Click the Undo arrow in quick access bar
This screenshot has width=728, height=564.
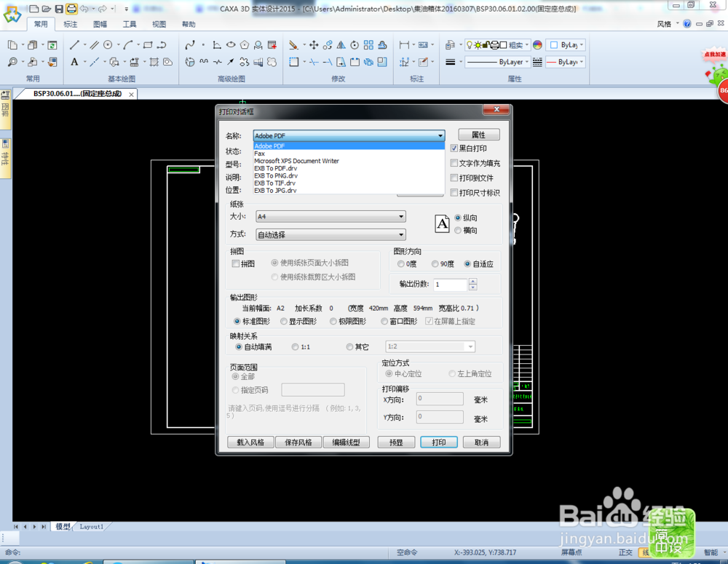tap(84, 9)
